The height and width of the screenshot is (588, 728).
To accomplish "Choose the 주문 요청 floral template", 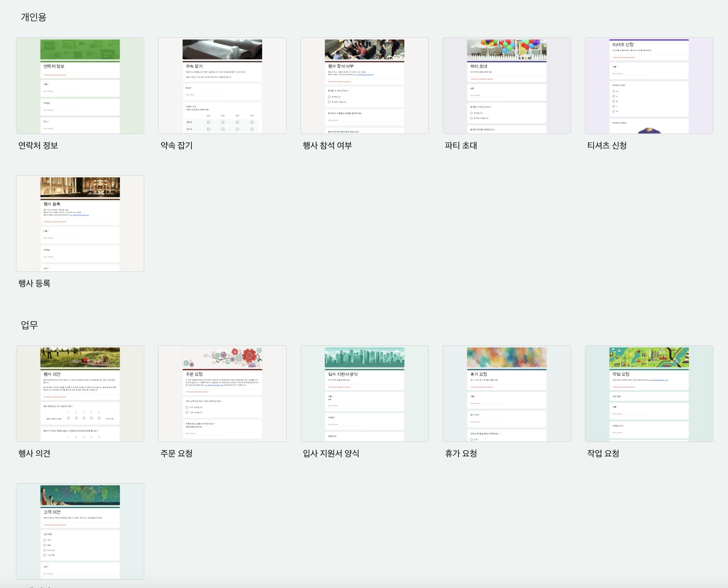I will tap(222, 394).
